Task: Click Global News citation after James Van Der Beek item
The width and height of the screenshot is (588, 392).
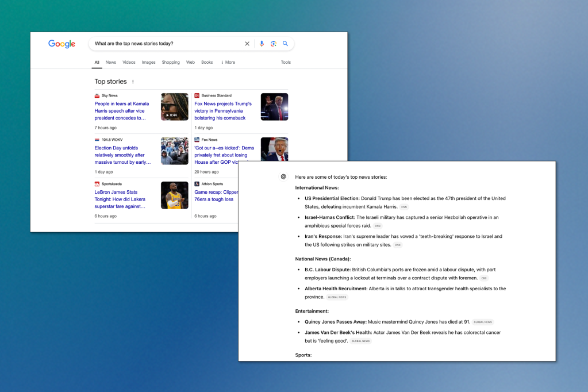Action: (x=361, y=341)
